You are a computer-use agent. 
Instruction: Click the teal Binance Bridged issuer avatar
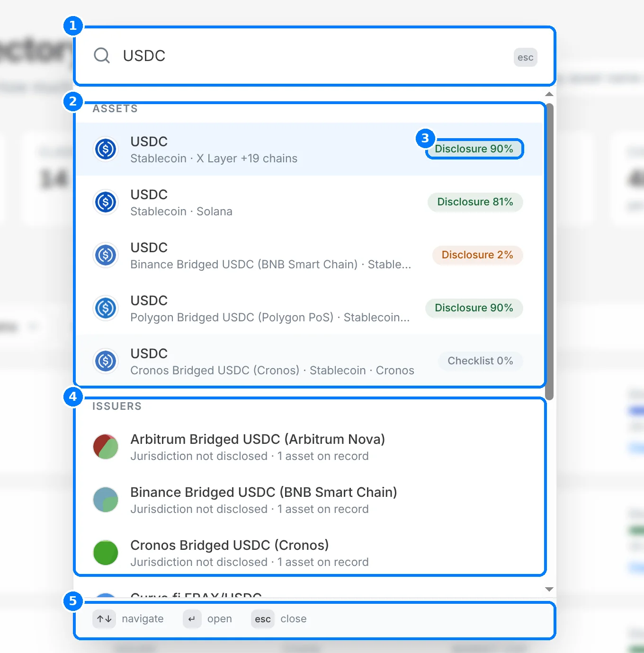coord(106,500)
